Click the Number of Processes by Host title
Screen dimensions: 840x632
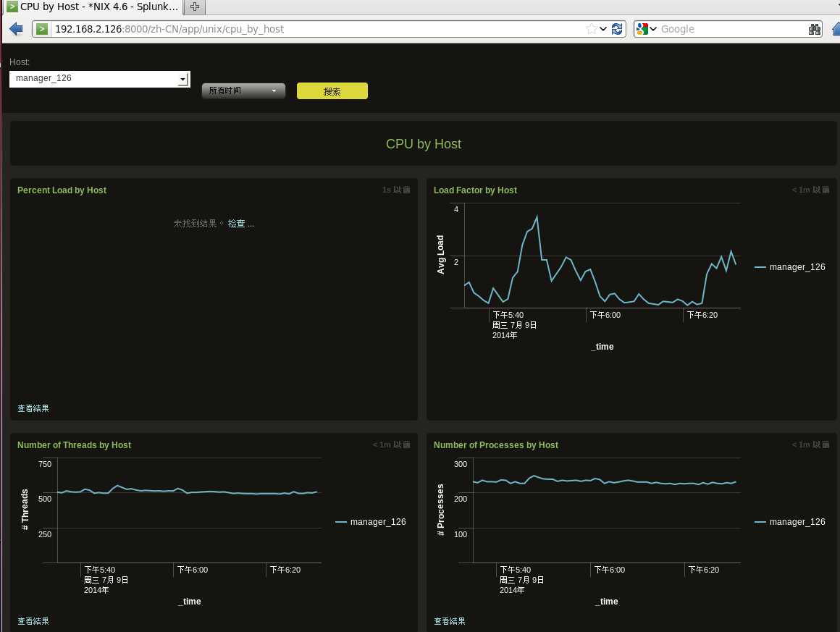[495, 445]
